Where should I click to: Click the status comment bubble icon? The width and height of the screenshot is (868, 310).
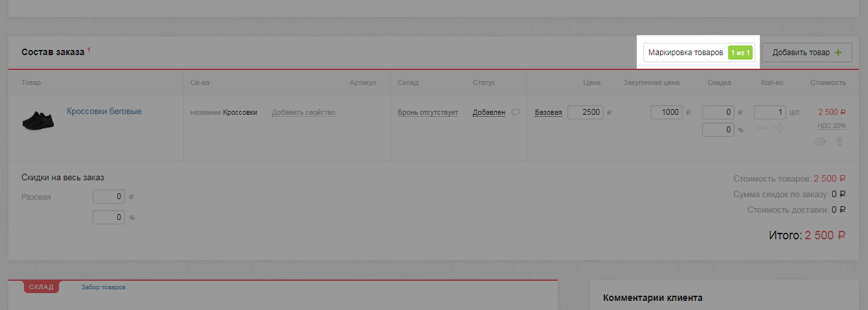pyautogui.click(x=516, y=112)
